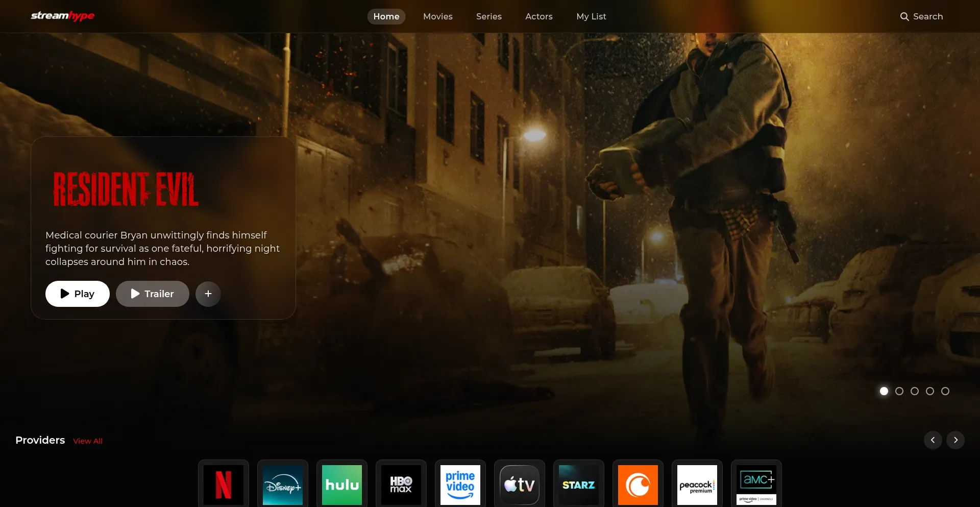Open the Series section

489,16
